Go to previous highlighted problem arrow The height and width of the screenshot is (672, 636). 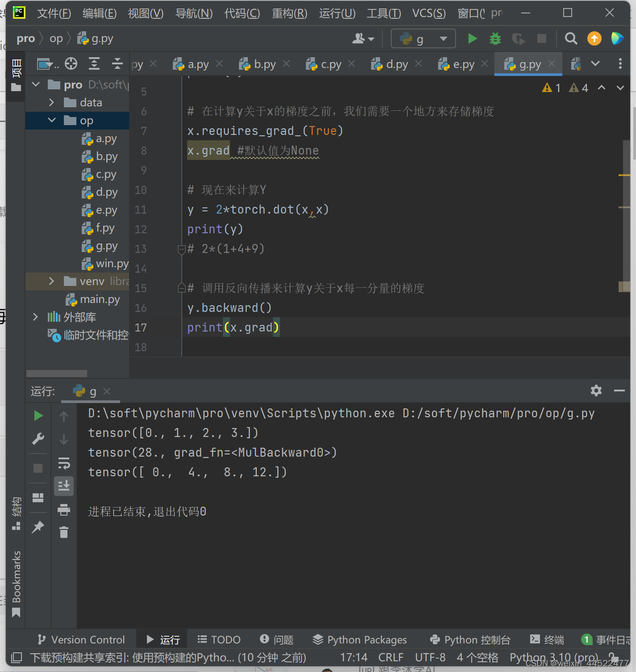point(602,88)
